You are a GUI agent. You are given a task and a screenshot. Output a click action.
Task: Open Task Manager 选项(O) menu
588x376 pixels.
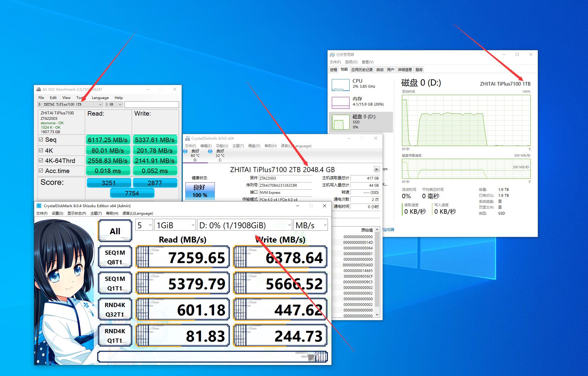coord(351,62)
